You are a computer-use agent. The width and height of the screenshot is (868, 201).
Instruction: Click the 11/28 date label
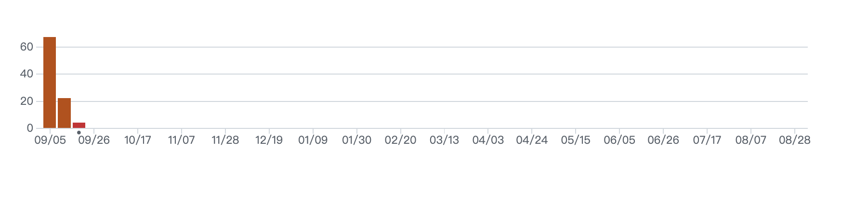[x=225, y=140]
